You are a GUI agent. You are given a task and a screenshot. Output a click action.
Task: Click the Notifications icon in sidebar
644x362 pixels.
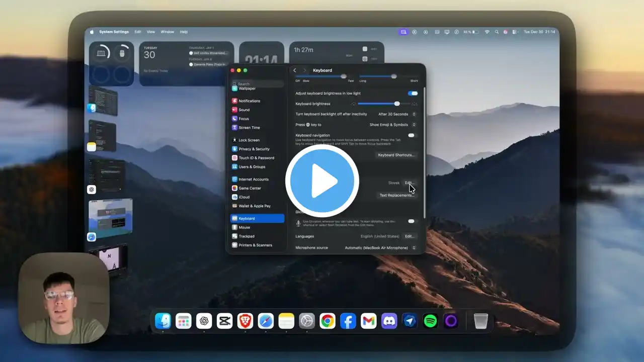click(x=234, y=101)
